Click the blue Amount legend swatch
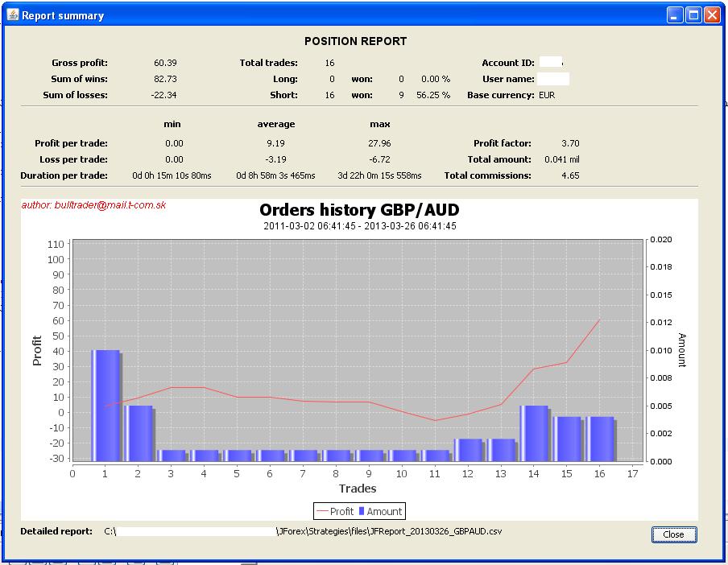728x565 pixels. click(x=362, y=511)
